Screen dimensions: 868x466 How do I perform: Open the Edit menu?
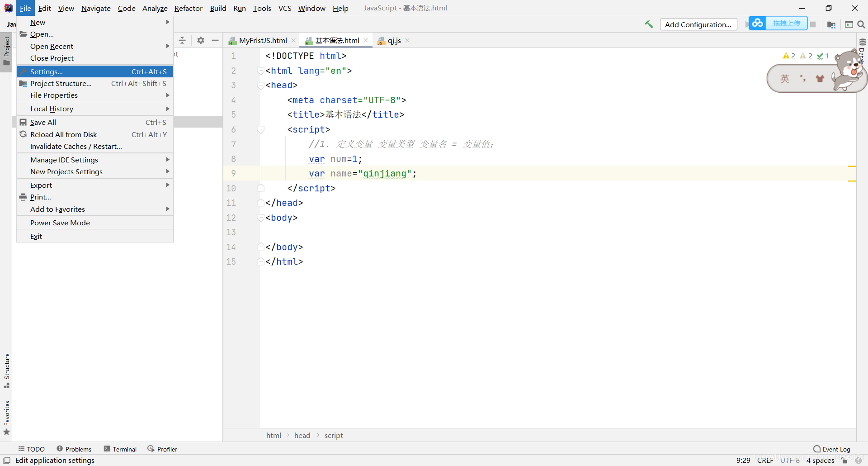(x=44, y=8)
